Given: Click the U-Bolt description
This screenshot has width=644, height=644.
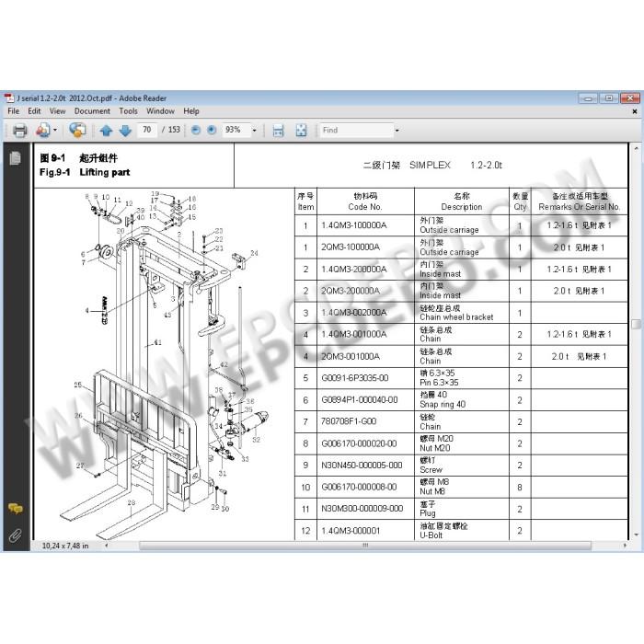Looking at the screenshot, I should pos(431,535).
